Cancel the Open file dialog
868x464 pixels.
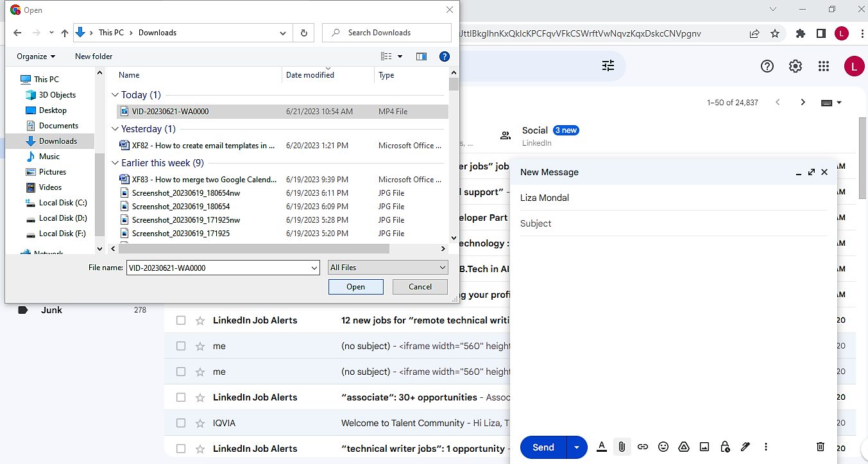(x=420, y=287)
